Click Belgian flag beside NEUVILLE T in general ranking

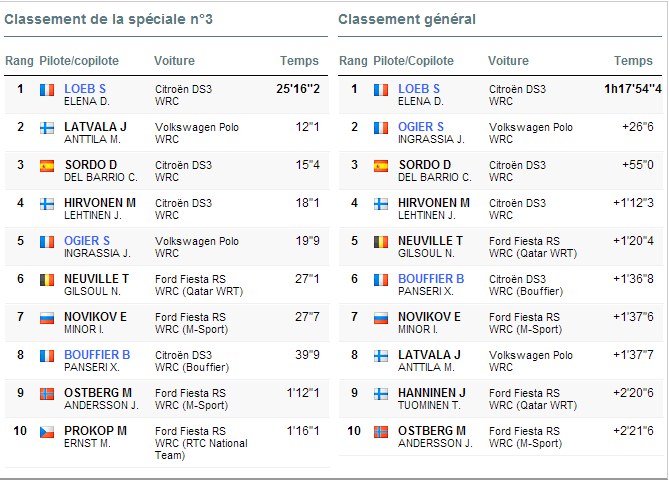pyautogui.click(x=381, y=242)
